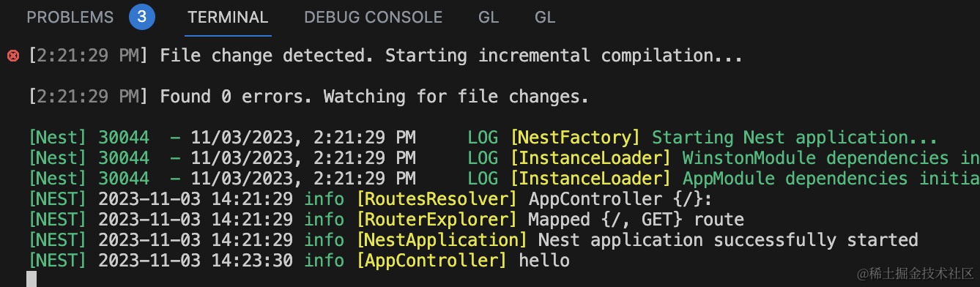Switch to the PROBLEMS tab
Image resolution: width=980 pixels, height=287 pixels.
70,17
